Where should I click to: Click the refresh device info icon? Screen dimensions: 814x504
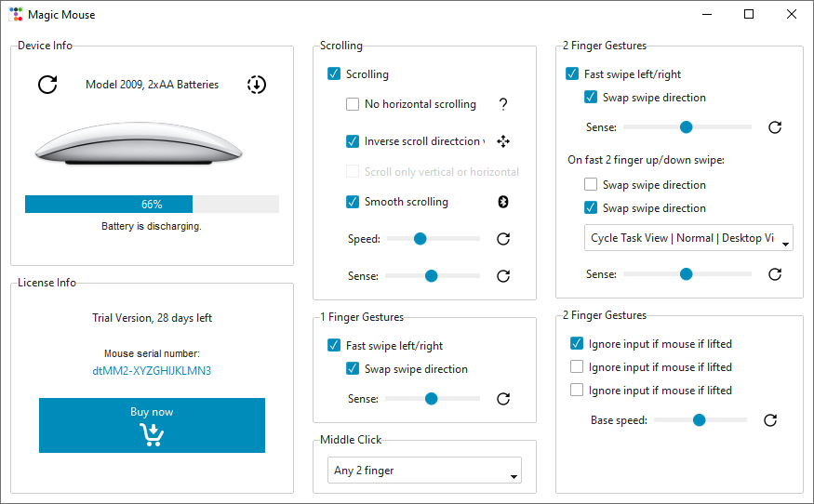47,85
